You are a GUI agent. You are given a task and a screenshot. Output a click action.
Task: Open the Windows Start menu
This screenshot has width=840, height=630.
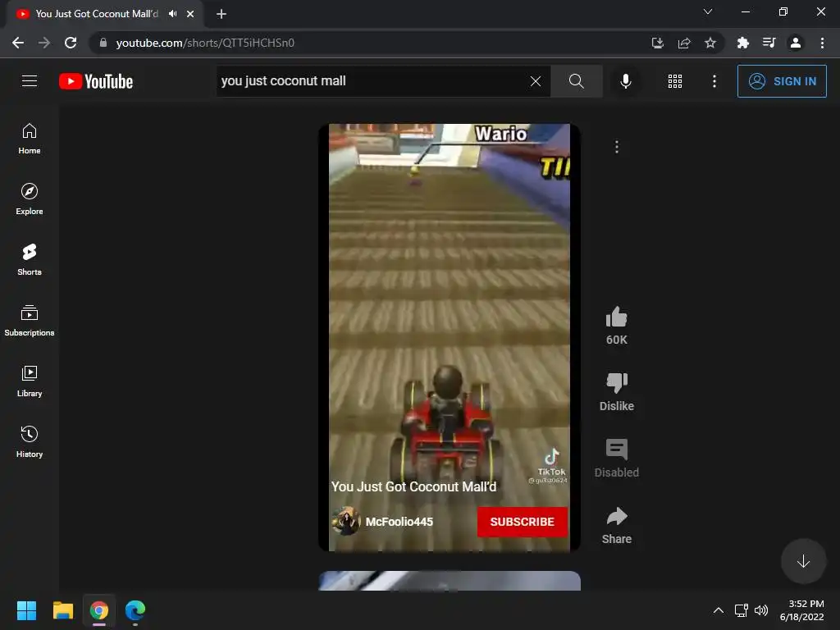point(26,610)
